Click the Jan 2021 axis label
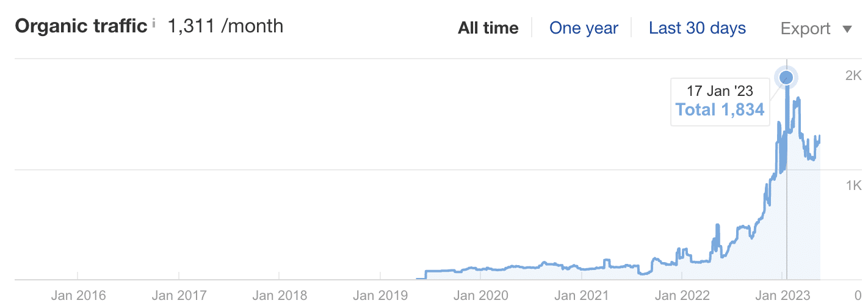The width and height of the screenshot is (868, 303). (582, 295)
